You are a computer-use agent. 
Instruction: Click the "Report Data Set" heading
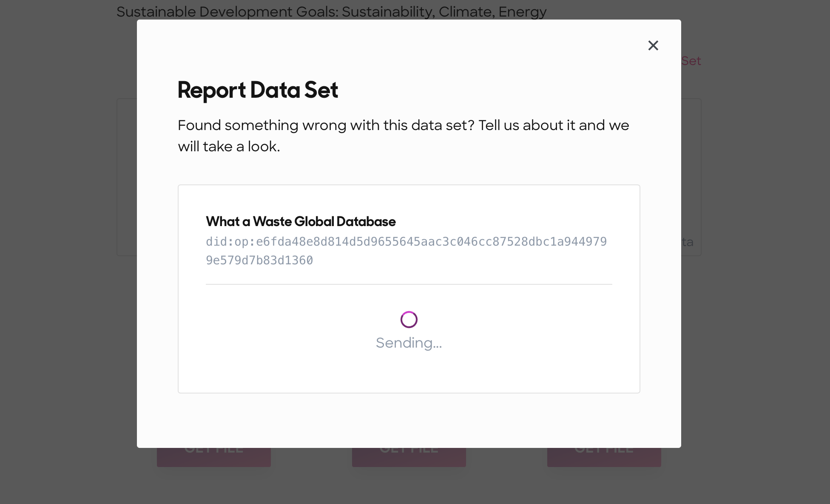257,90
